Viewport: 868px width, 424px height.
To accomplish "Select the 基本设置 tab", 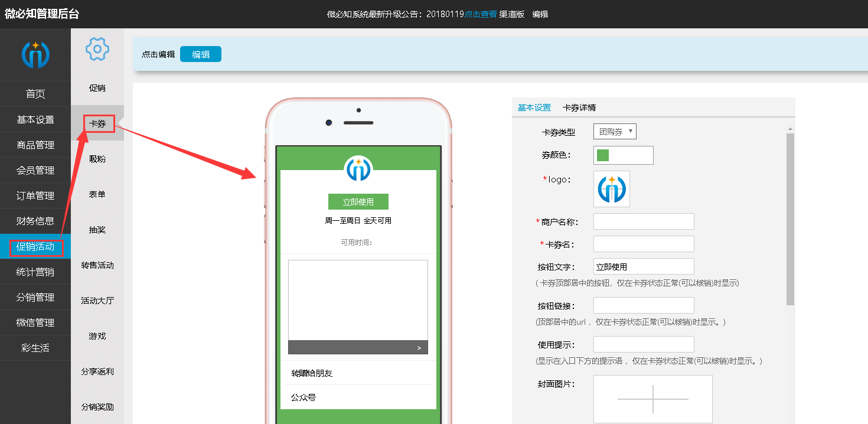I will click(x=534, y=107).
